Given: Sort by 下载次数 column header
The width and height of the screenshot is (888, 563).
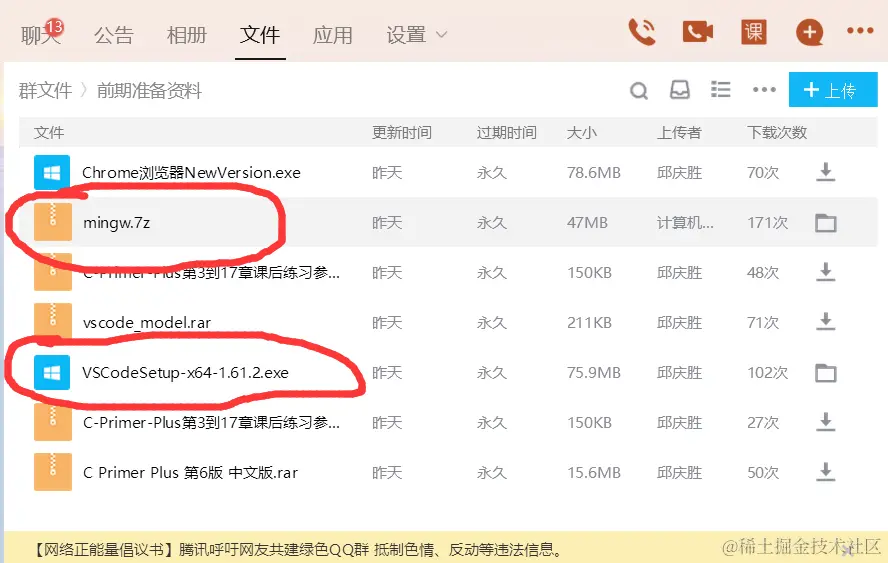Looking at the screenshot, I should 776,133.
